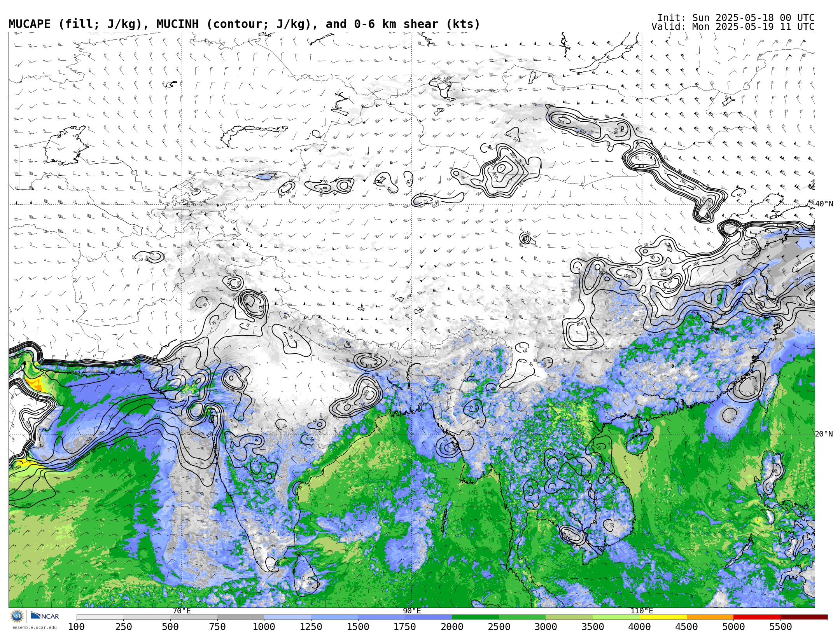Pick the green 2500-3000 colorbar segment
This screenshot has width=840, height=632.
click(x=522, y=617)
